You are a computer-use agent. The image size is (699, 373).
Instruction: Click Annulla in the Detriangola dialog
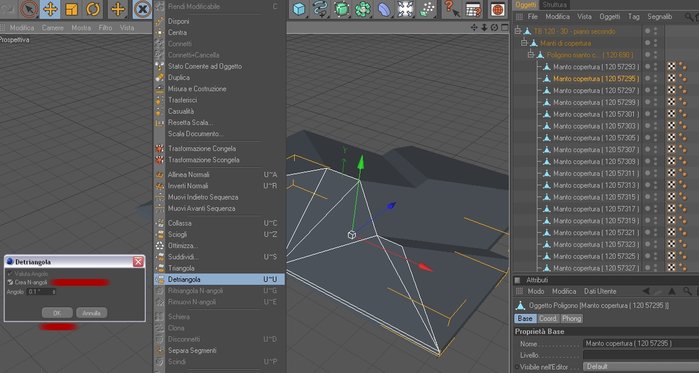[x=91, y=313]
